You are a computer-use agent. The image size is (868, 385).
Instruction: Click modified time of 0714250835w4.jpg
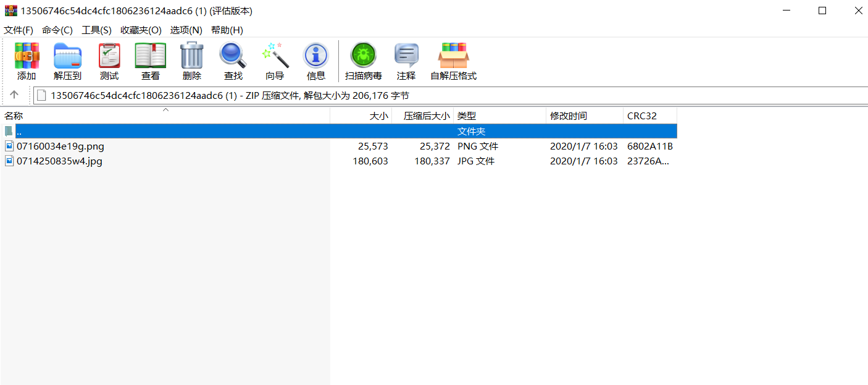584,161
